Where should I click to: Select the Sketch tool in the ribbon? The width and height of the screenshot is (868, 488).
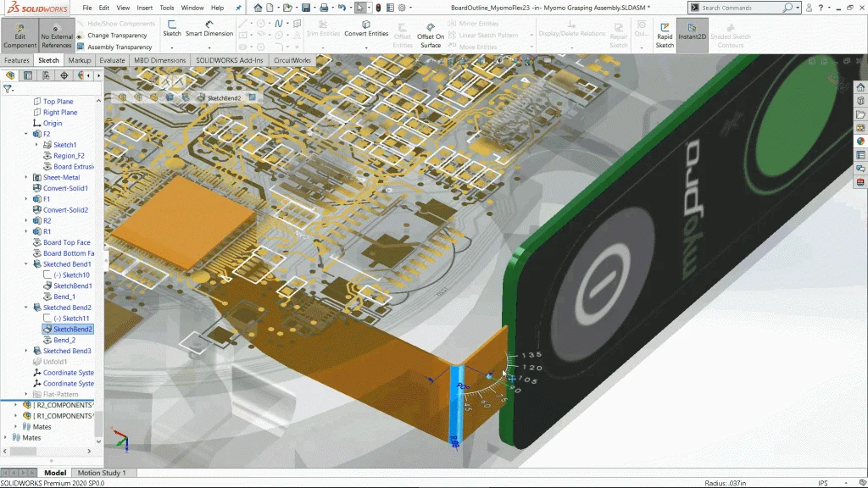(x=172, y=29)
